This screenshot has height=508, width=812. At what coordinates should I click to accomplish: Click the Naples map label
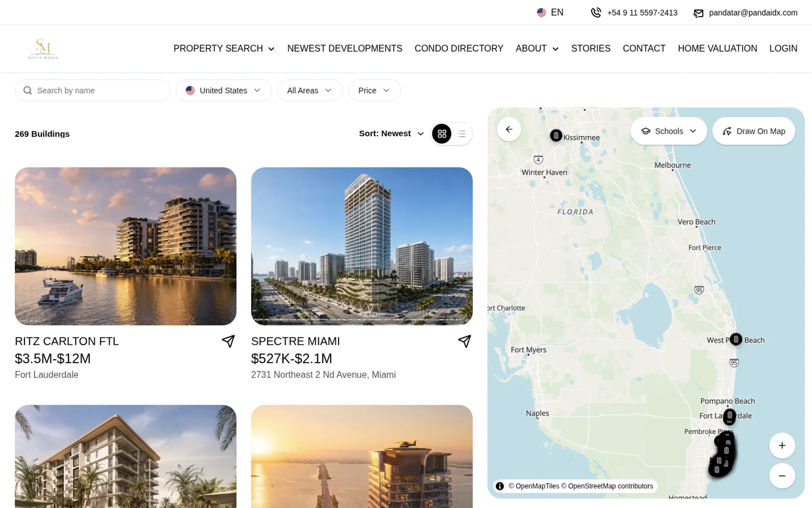(538, 413)
